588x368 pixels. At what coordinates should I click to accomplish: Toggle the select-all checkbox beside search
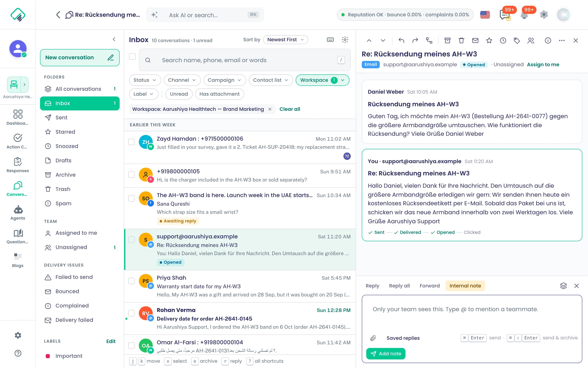132,56
